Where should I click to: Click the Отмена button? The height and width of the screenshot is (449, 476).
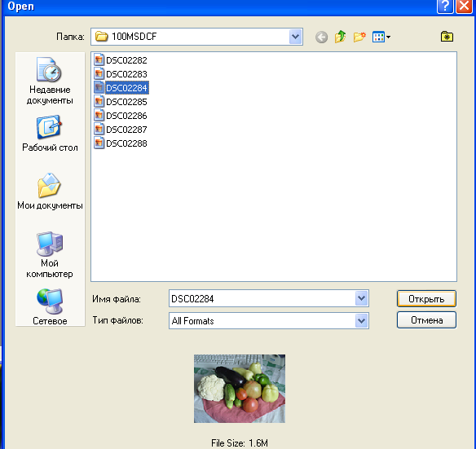coord(426,320)
